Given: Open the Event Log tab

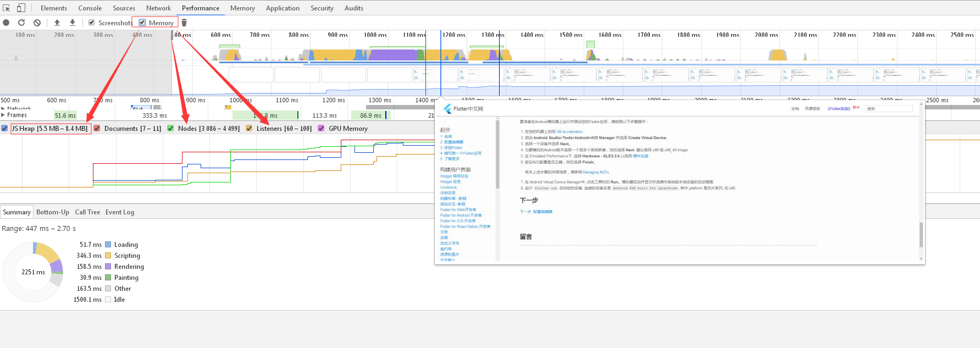Looking at the screenshot, I should pyautogui.click(x=120, y=212).
